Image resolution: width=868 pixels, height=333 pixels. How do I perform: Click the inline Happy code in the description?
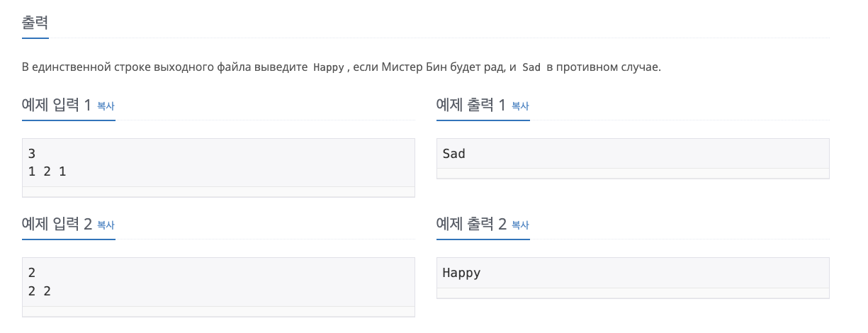(327, 68)
